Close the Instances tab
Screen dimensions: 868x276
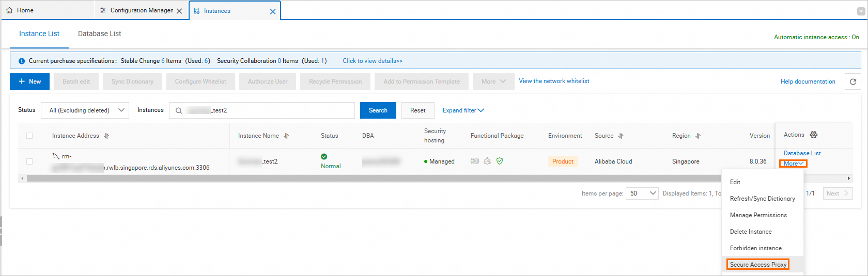pyautogui.click(x=273, y=11)
